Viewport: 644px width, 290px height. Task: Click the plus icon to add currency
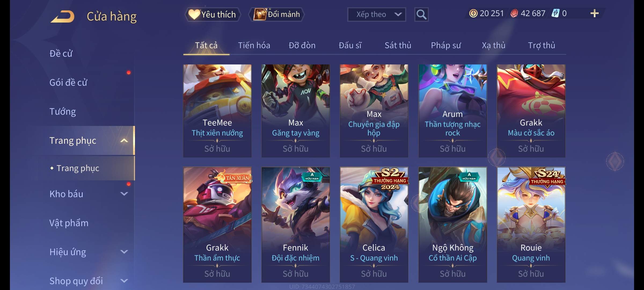pyautogui.click(x=595, y=13)
